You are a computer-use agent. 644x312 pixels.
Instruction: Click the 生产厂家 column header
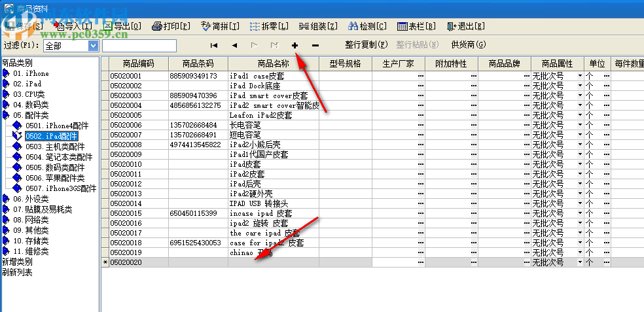[x=399, y=63]
